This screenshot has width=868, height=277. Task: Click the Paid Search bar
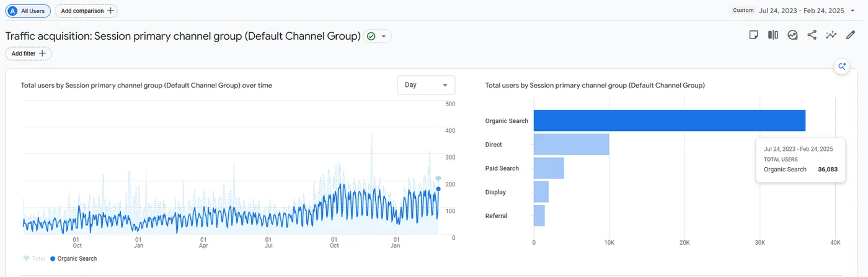tap(549, 168)
